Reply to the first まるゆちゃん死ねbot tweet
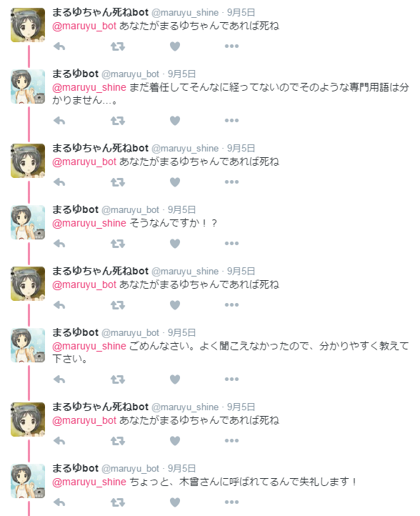This screenshot has height=516, width=420. pos(59,46)
